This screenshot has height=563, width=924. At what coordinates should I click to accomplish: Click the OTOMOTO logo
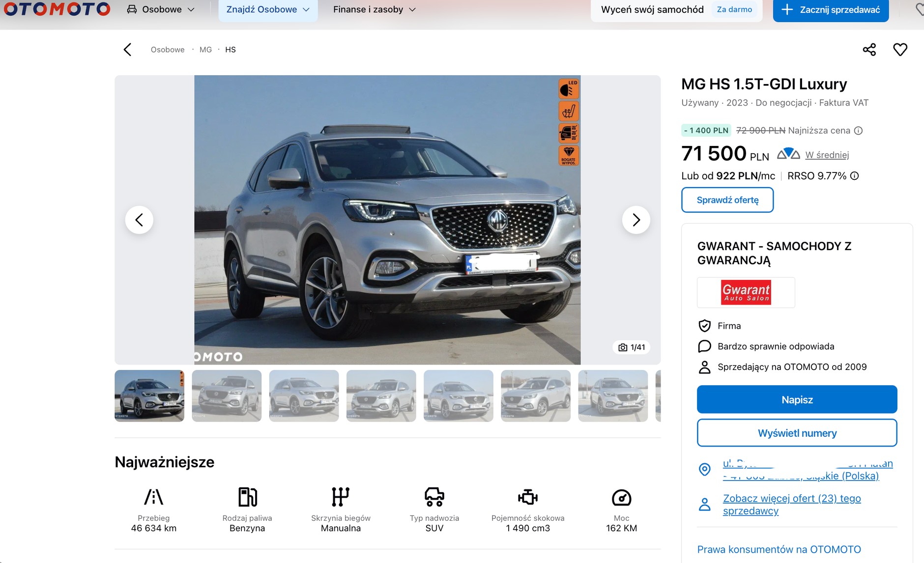[57, 9]
